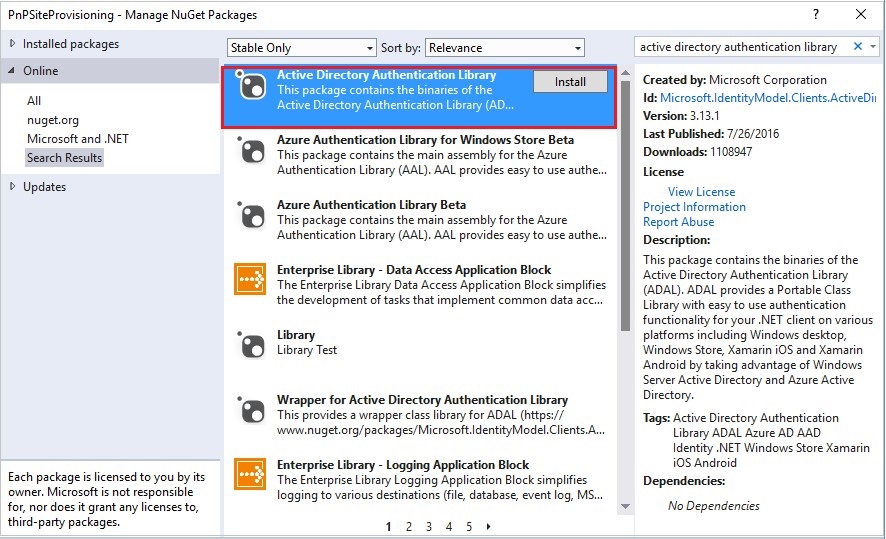Screen dimensions: 886x539
Task: Click the Enterprise Library Data Access Application Block icon
Action: tap(250, 279)
